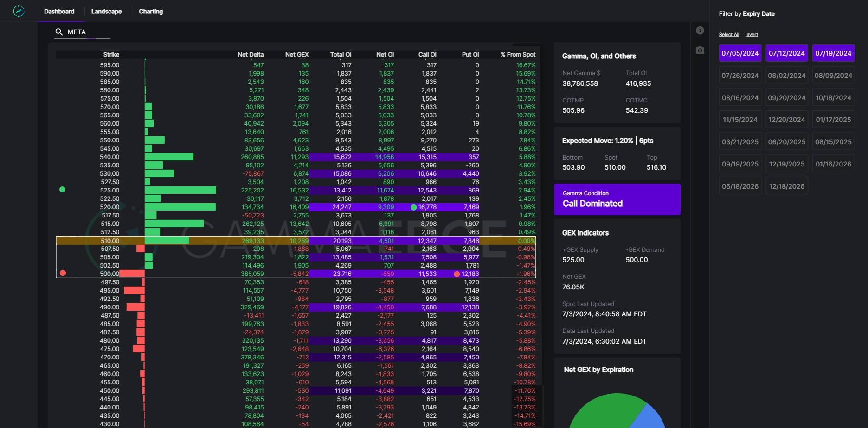
Task: Click the Put OI column header
Action: click(470, 54)
